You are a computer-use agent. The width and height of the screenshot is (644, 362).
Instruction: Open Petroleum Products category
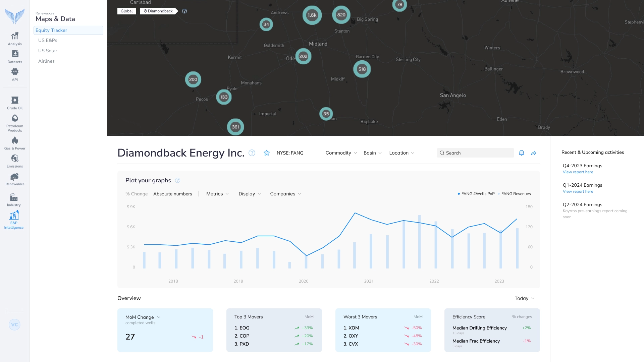click(x=15, y=123)
